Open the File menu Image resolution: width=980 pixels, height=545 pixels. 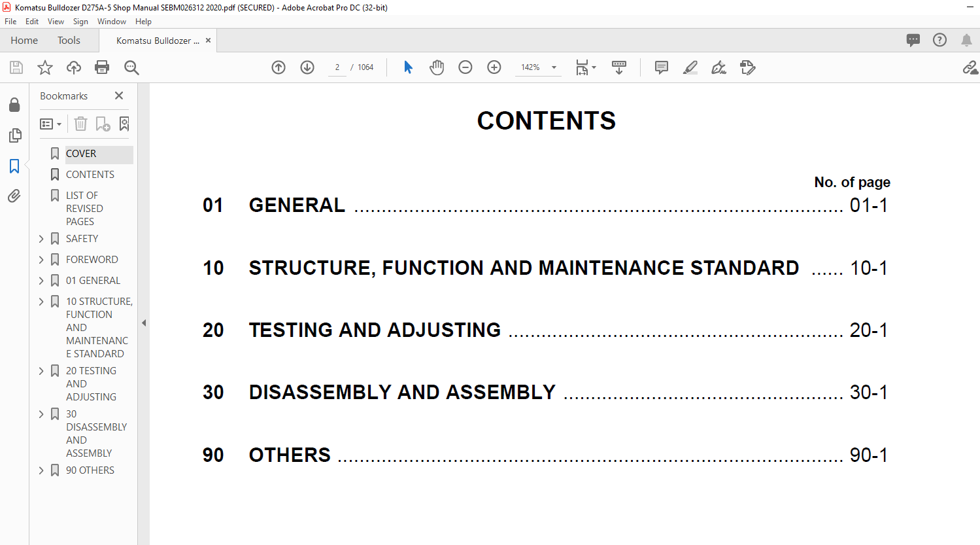pyautogui.click(x=10, y=22)
